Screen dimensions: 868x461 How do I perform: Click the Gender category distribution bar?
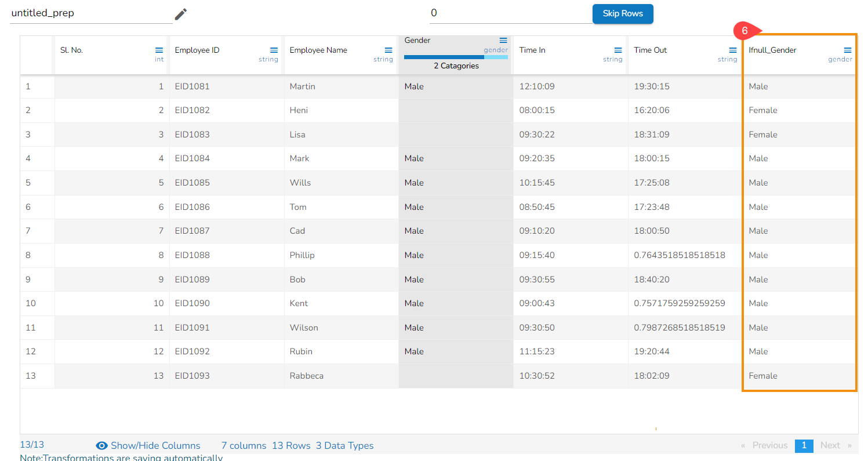click(455, 57)
